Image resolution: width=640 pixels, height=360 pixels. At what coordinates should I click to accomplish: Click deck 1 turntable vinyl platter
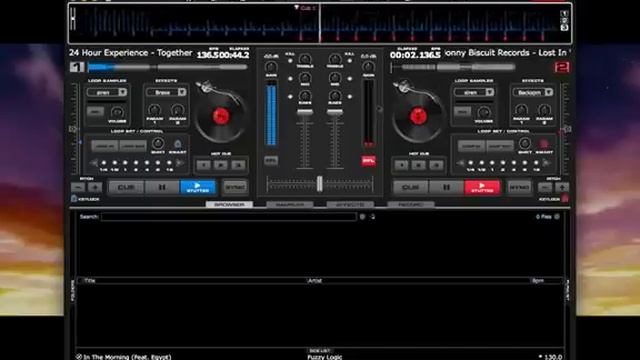220,117
